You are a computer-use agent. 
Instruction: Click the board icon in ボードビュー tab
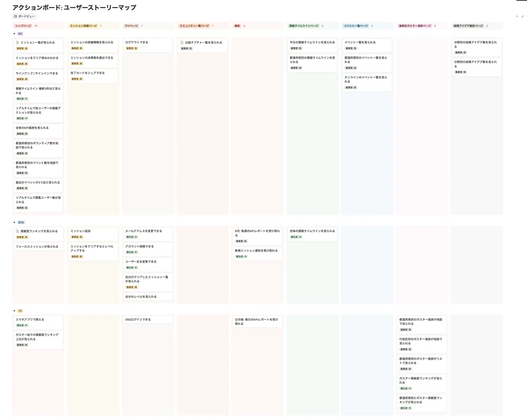pyautogui.click(x=16, y=16)
